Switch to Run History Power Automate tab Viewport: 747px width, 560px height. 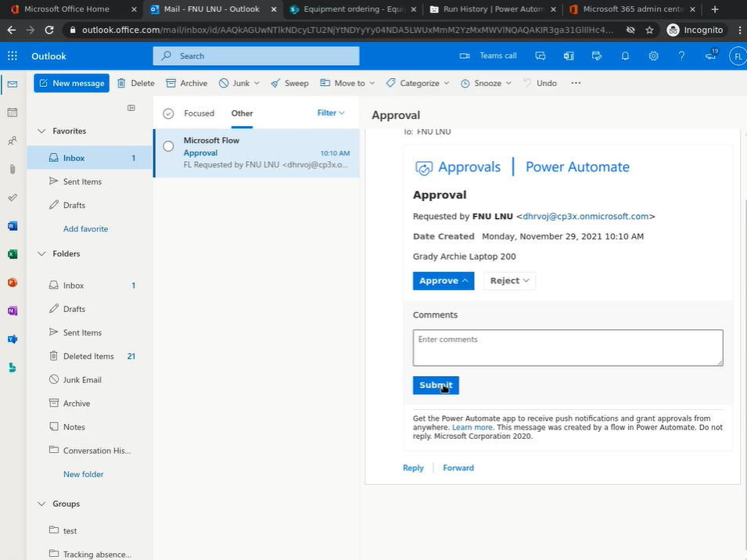click(493, 9)
